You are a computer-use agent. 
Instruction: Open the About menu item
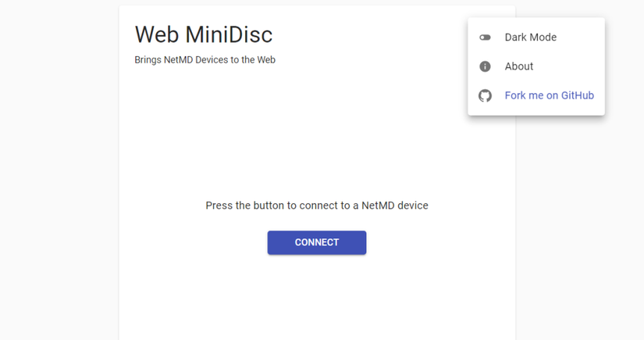point(519,66)
